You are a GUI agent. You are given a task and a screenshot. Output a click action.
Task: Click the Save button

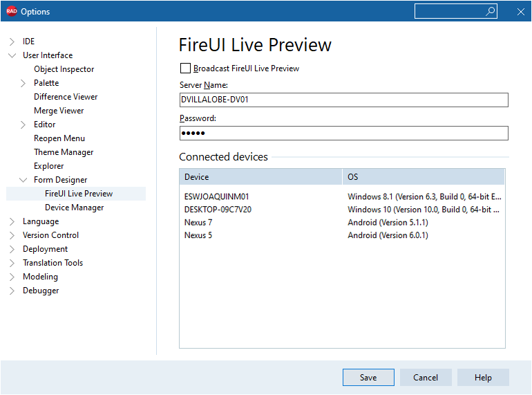point(368,377)
